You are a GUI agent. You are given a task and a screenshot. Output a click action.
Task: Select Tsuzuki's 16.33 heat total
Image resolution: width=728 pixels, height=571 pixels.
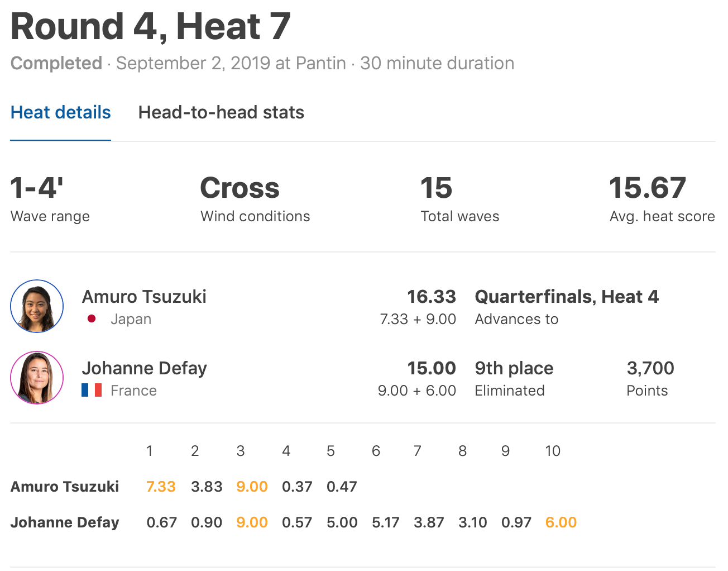tap(431, 297)
